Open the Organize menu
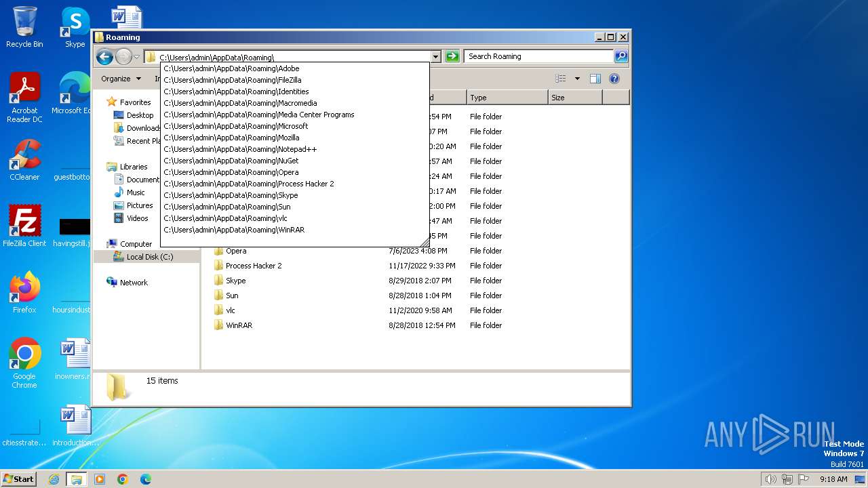Screen dimensions: 868x488 coord(121,79)
